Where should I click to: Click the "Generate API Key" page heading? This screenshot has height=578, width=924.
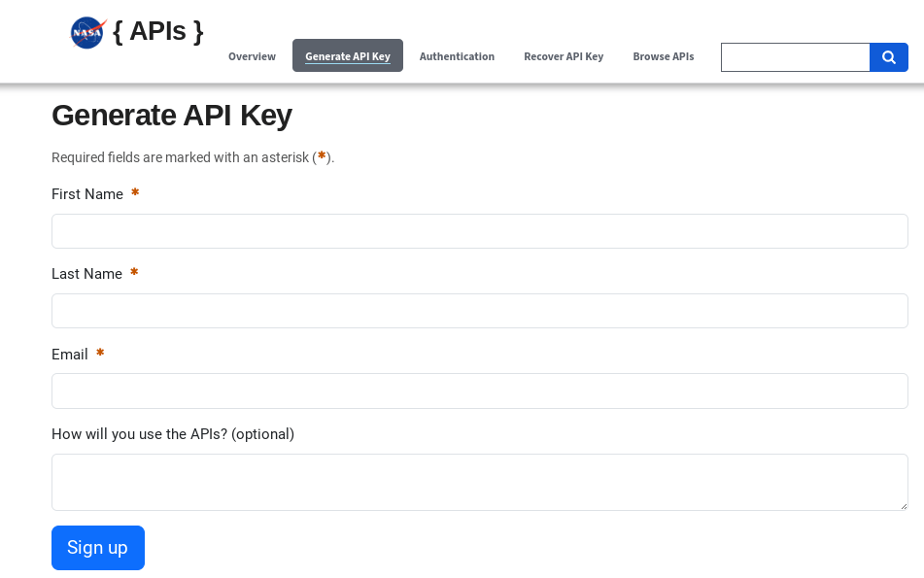click(x=171, y=116)
